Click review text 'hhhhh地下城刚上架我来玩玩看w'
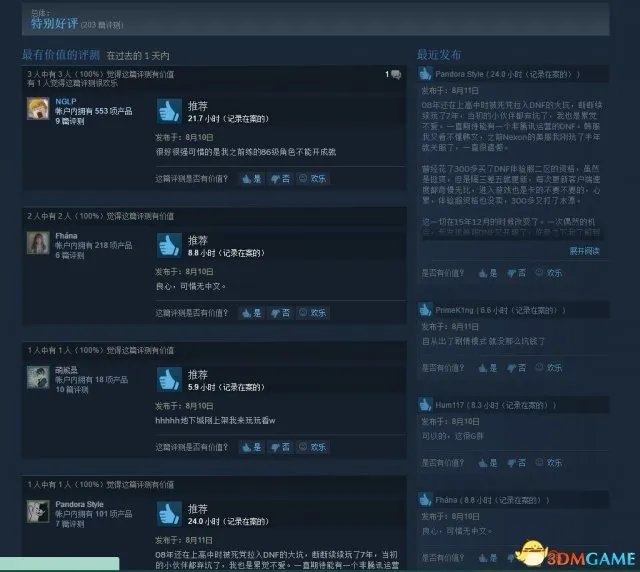 [216, 421]
